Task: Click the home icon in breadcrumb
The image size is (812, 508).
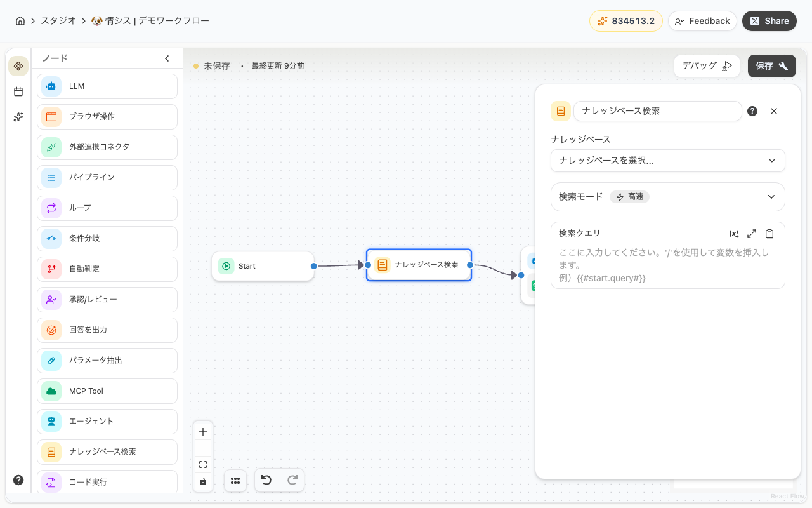Action: pos(20,21)
